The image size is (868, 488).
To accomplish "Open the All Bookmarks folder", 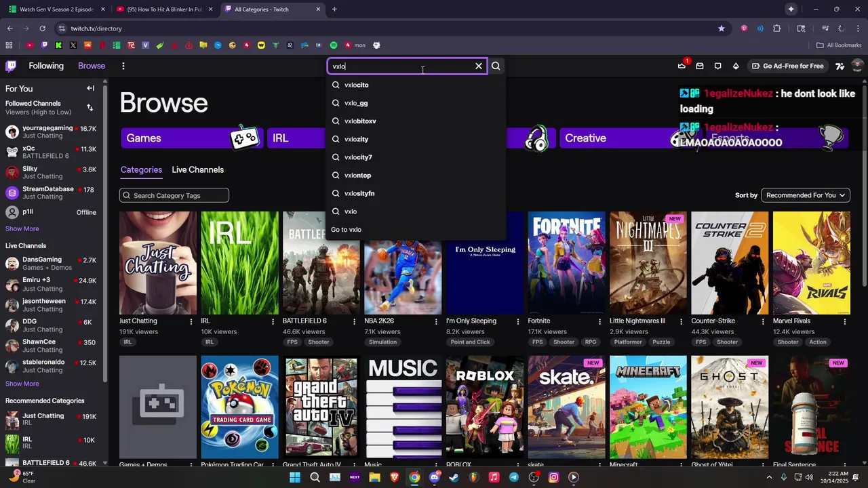I will tap(839, 45).
